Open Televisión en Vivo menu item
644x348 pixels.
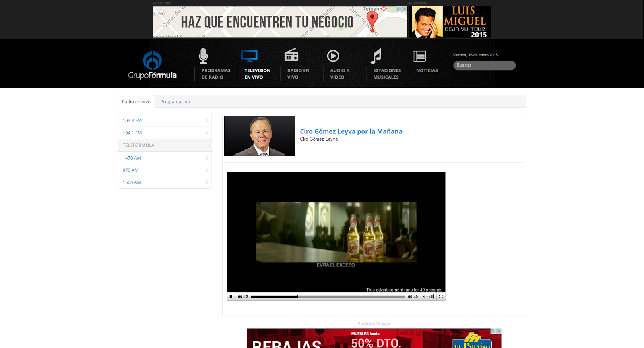(x=257, y=74)
